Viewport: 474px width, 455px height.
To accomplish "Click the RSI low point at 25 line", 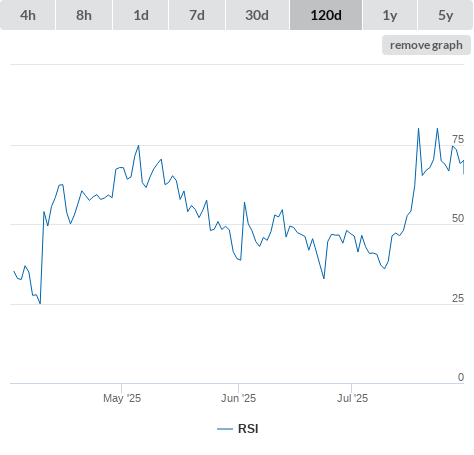I will pyautogui.click(x=40, y=303).
